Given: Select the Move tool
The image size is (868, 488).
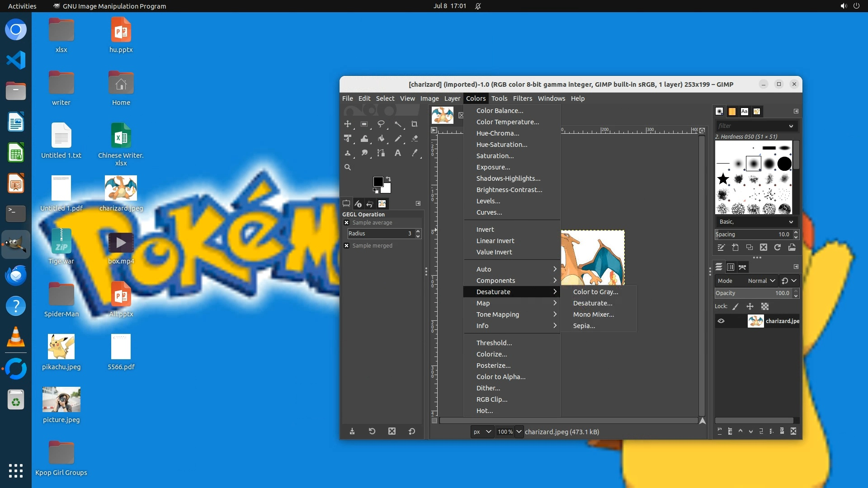Looking at the screenshot, I should (347, 124).
